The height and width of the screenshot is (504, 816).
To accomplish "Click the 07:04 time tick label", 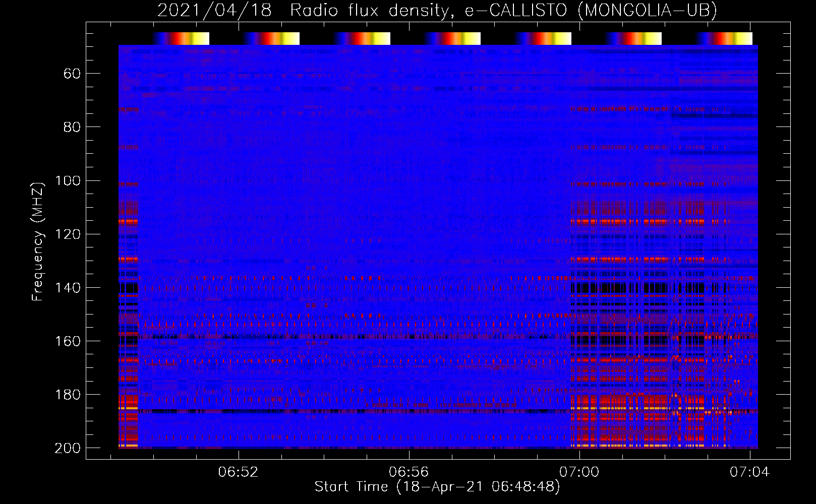I will [x=750, y=472].
